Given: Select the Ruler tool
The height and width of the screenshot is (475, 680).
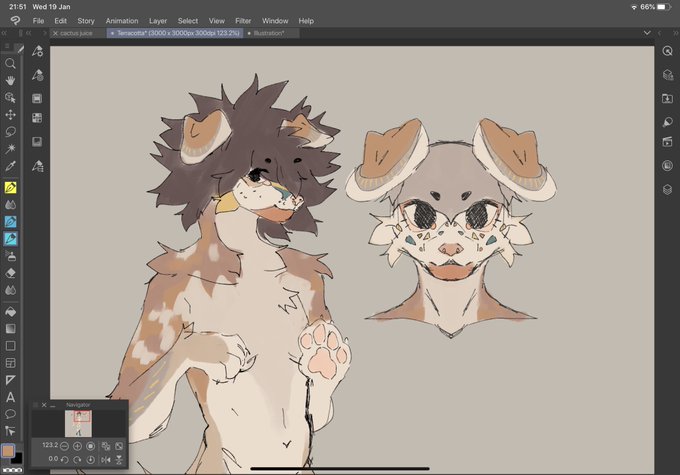Looking at the screenshot, I should (10, 380).
